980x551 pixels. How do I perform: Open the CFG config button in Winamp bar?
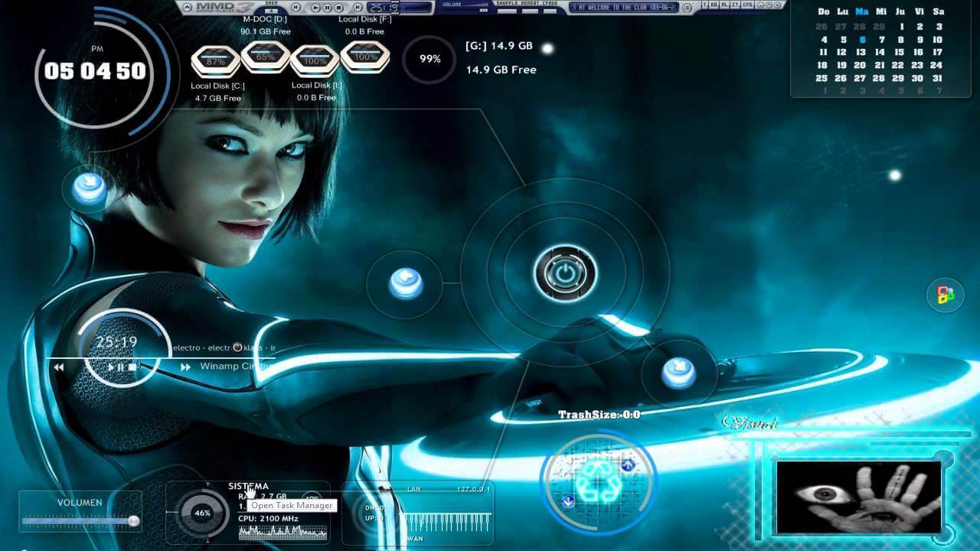point(747,5)
